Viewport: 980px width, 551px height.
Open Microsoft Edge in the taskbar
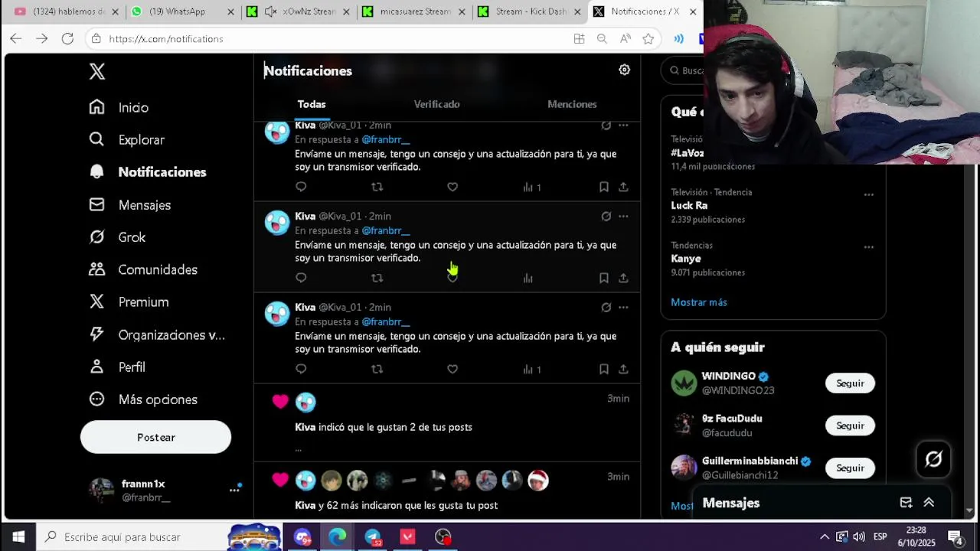(338, 536)
